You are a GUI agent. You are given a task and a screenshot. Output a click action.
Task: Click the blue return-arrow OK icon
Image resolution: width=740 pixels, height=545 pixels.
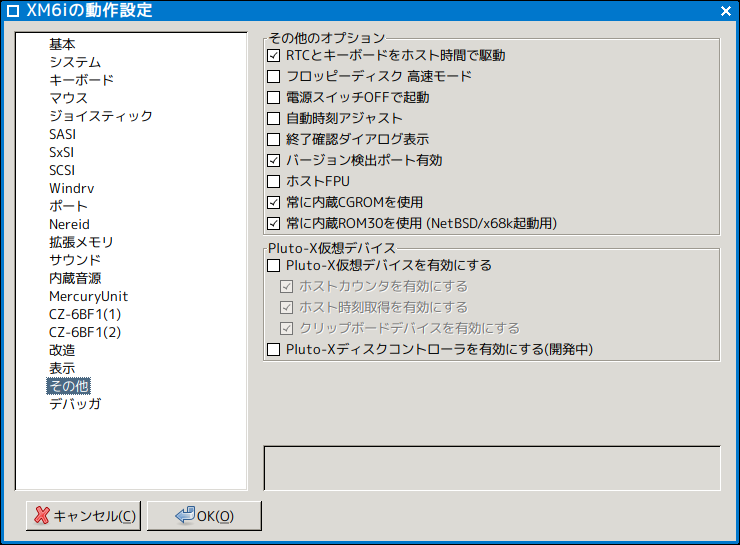[185, 516]
